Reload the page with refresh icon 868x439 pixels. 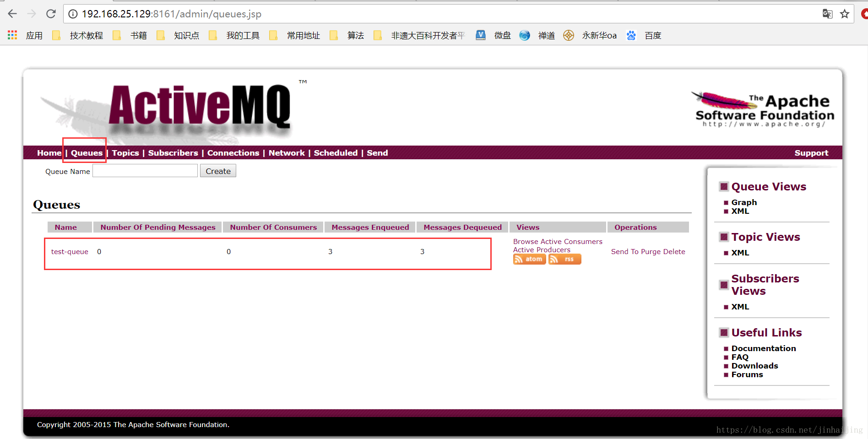pos(51,14)
